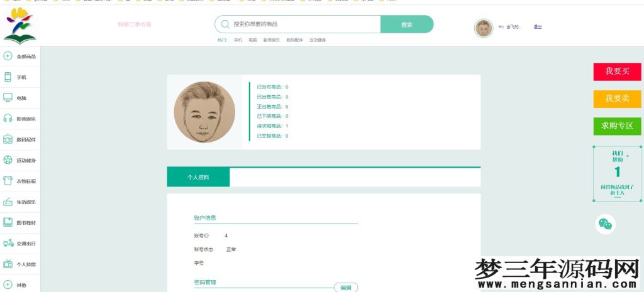Click the 编辑 button beside 密码管理
Image resolution: width=644 pixels, height=292 pixels.
click(346, 288)
